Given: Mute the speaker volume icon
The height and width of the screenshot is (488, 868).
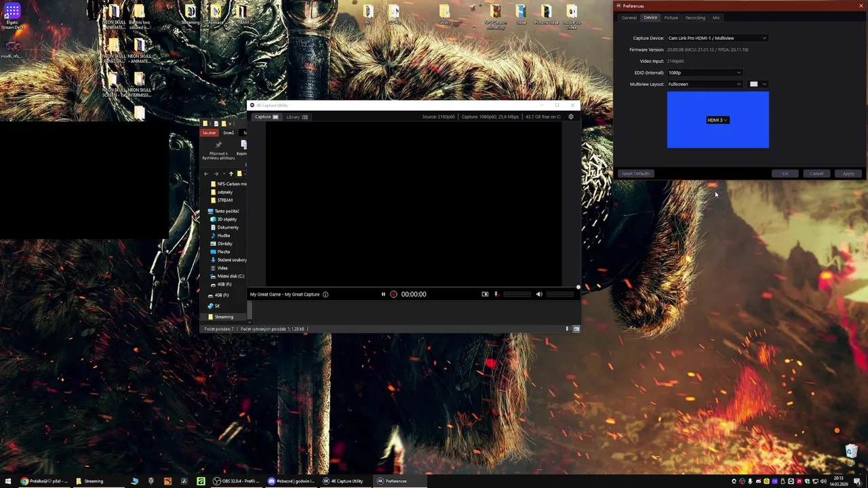Looking at the screenshot, I should pyautogui.click(x=539, y=294).
